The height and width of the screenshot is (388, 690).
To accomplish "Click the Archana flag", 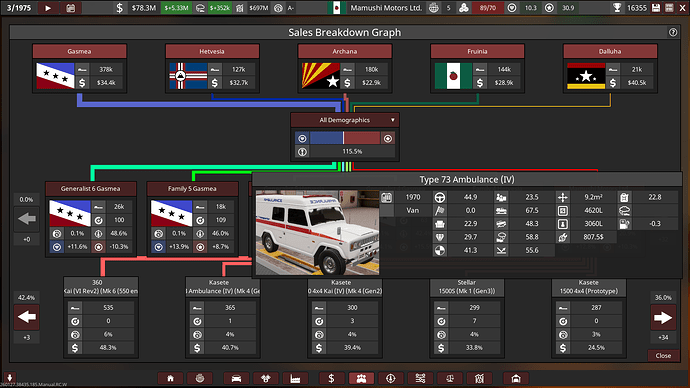I will coord(320,76).
